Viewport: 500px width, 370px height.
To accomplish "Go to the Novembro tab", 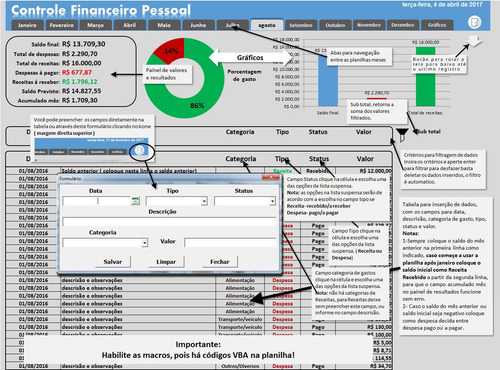I will (x=369, y=25).
